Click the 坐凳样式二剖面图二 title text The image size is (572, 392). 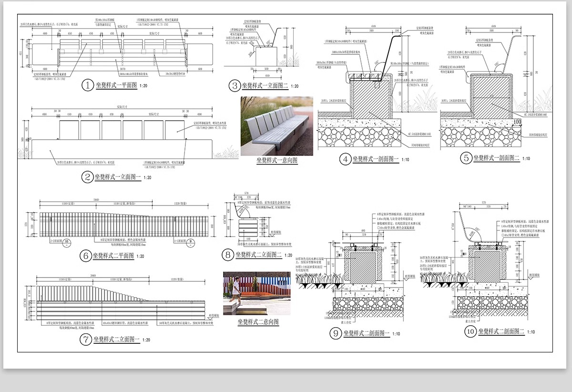point(501,331)
